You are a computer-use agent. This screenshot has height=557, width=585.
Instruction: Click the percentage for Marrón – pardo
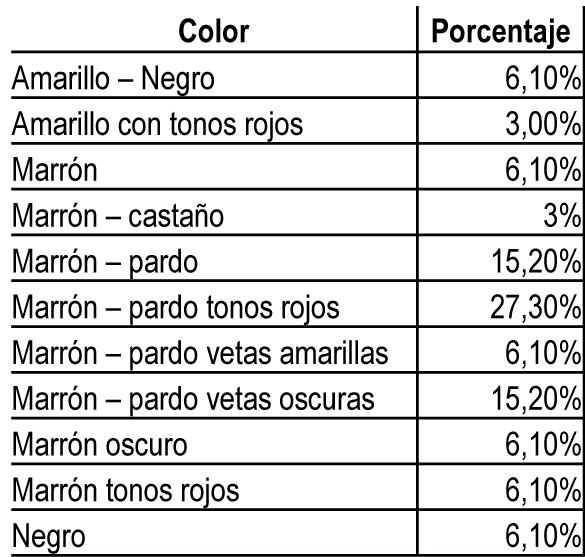click(536, 262)
